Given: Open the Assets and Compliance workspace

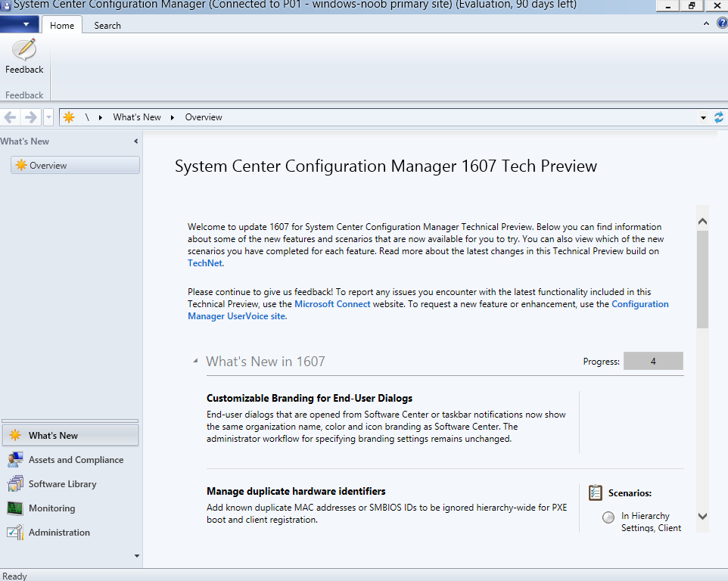Looking at the screenshot, I should click(70, 460).
